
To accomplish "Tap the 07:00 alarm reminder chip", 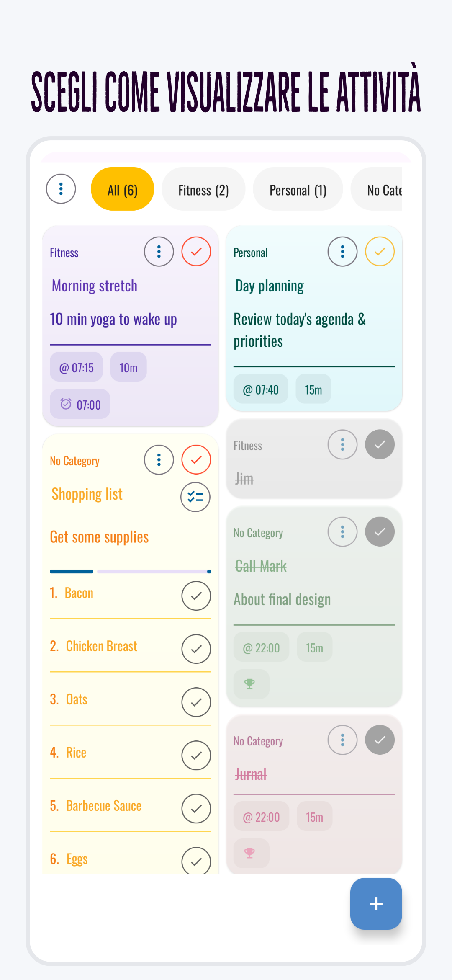I will pos(80,405).
